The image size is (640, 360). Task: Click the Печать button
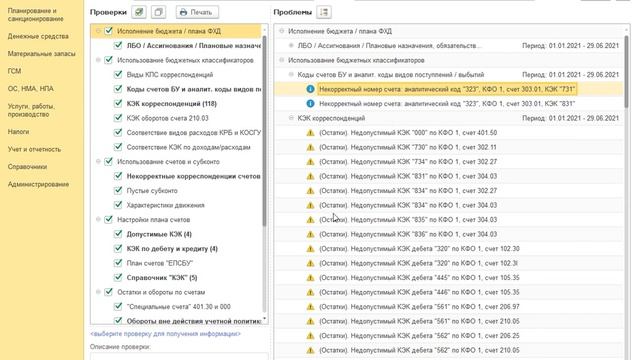pos(197,12)
